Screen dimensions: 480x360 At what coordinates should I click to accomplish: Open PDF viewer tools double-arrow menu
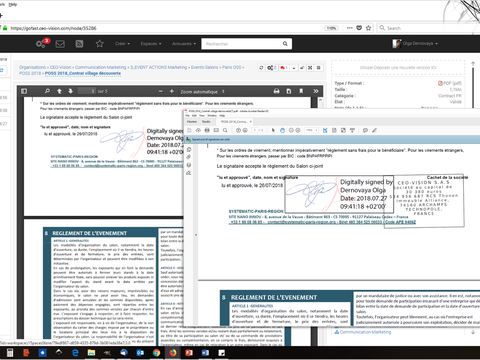click(316, 91)
